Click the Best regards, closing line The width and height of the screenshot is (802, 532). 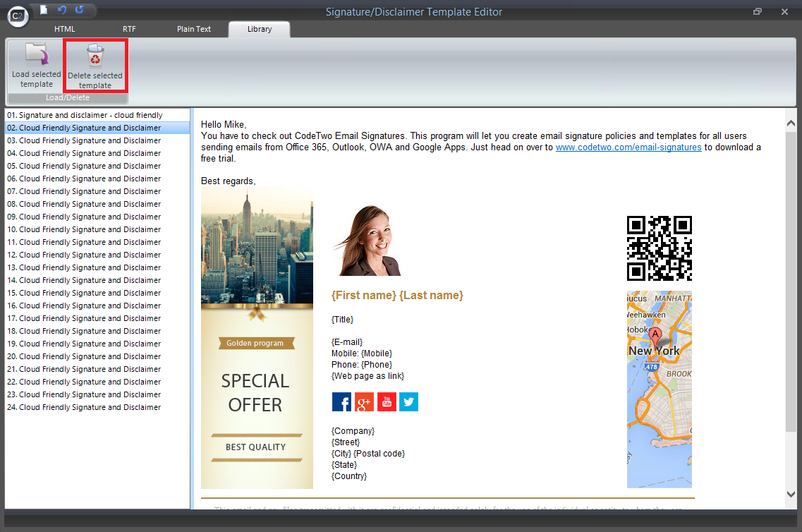228,181
